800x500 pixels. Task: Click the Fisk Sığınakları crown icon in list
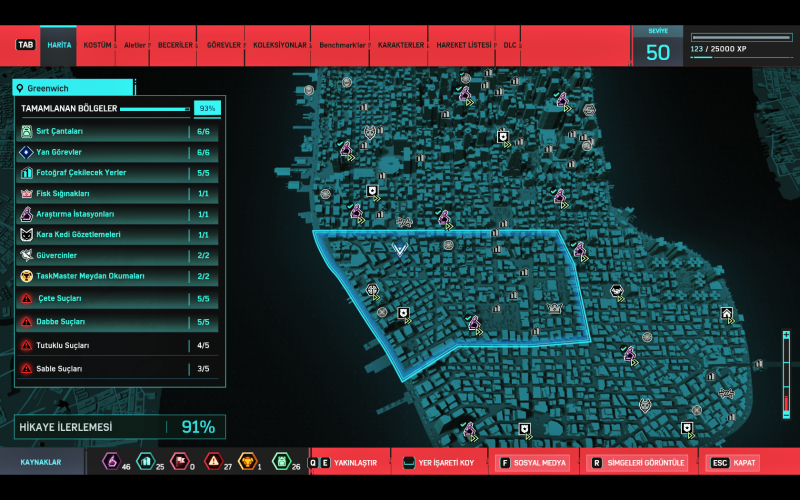click(27, 194)
